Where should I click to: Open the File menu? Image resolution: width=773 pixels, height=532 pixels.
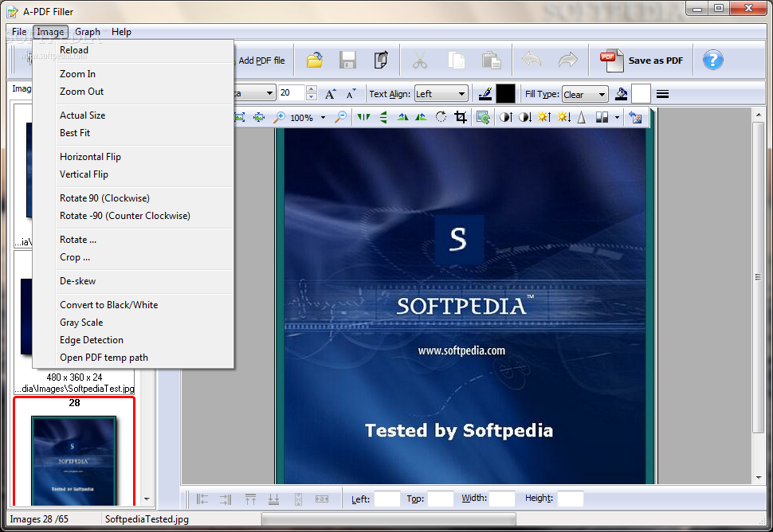coord(19,32)
